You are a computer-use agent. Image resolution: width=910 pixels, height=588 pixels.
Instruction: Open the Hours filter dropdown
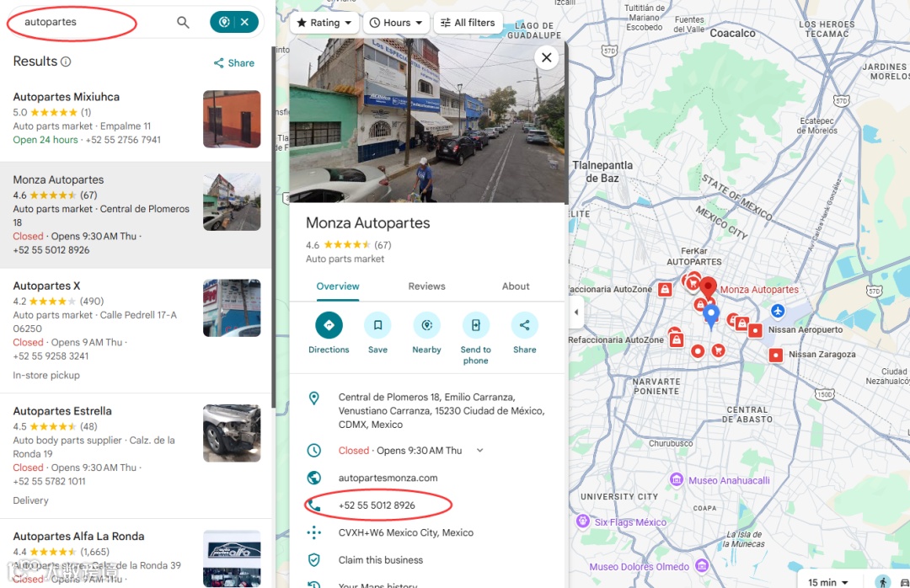click(397, 23)
